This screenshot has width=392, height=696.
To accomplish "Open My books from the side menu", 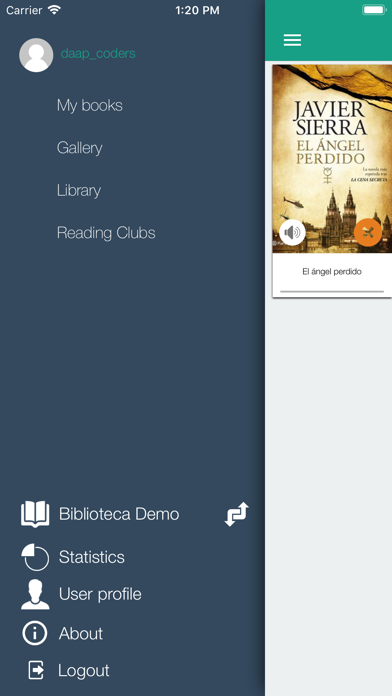I will tap(90, 106).
